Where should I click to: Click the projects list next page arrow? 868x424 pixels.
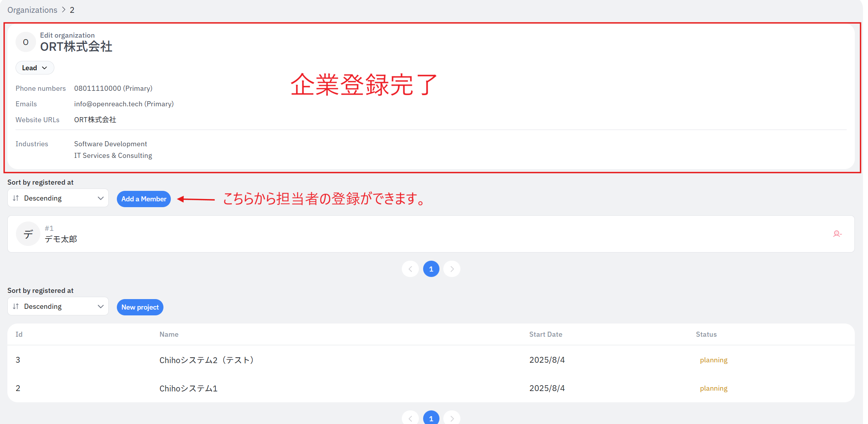point(452,418)
